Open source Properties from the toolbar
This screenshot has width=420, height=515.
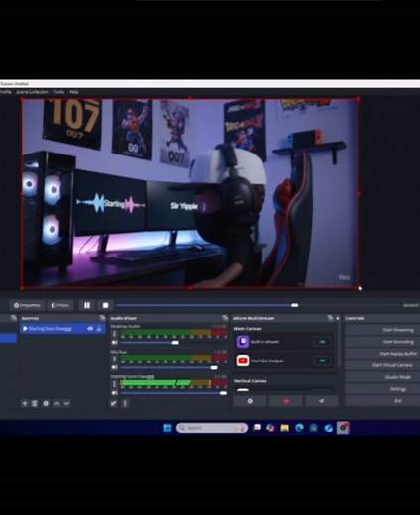(x=27, y=305)
